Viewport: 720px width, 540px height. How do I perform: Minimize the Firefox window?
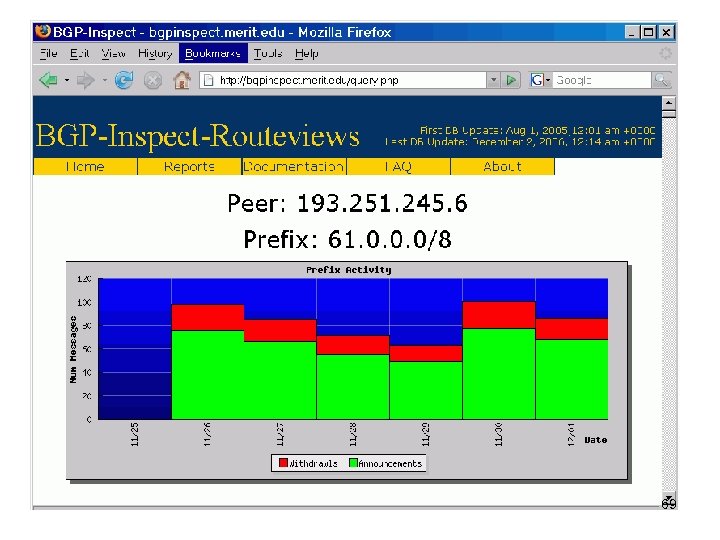(631, 32)
